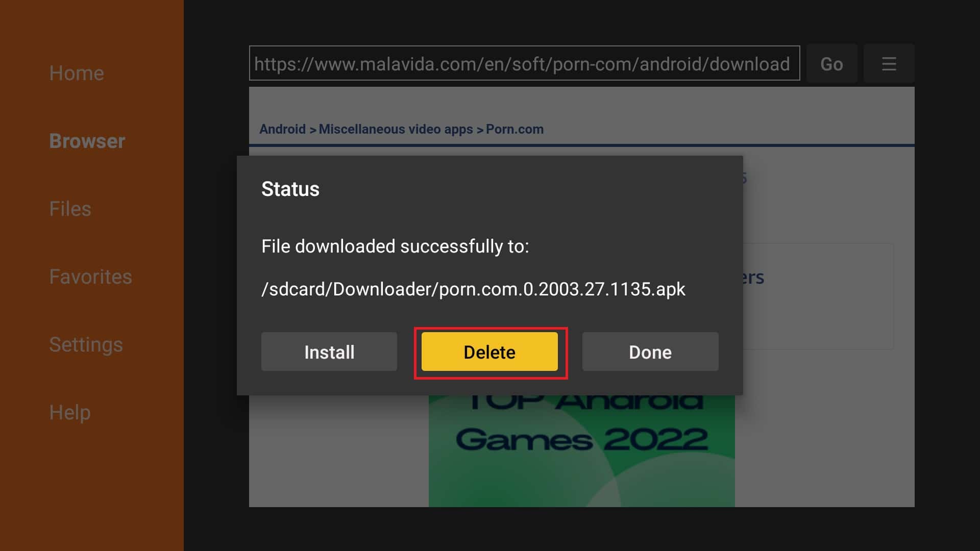Click the Status dialog title
The width and height of the screenshot is (980, 551).
click(x=290, y=189)
